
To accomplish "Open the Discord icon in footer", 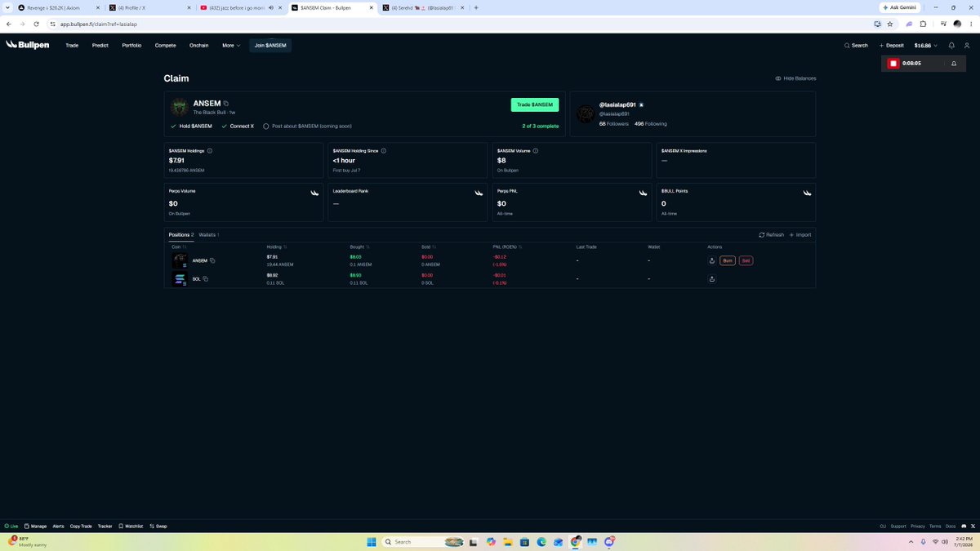I will pyautogui.click(x=962, y=527).
